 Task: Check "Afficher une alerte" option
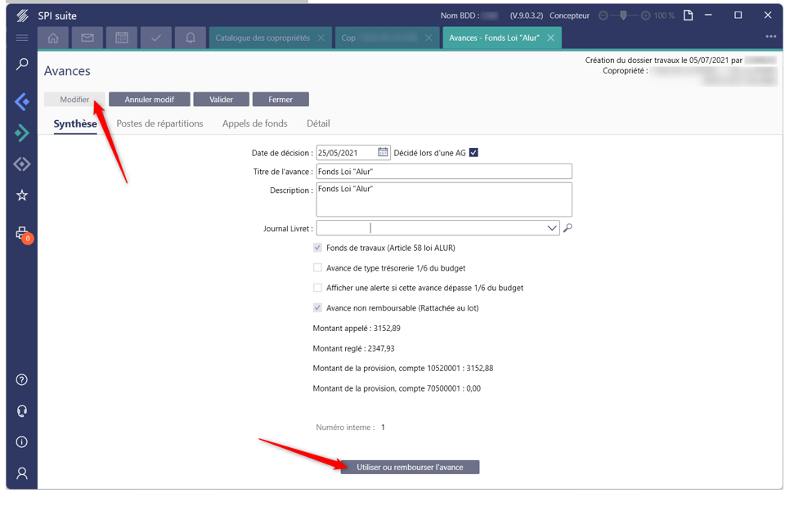[317, 288]
